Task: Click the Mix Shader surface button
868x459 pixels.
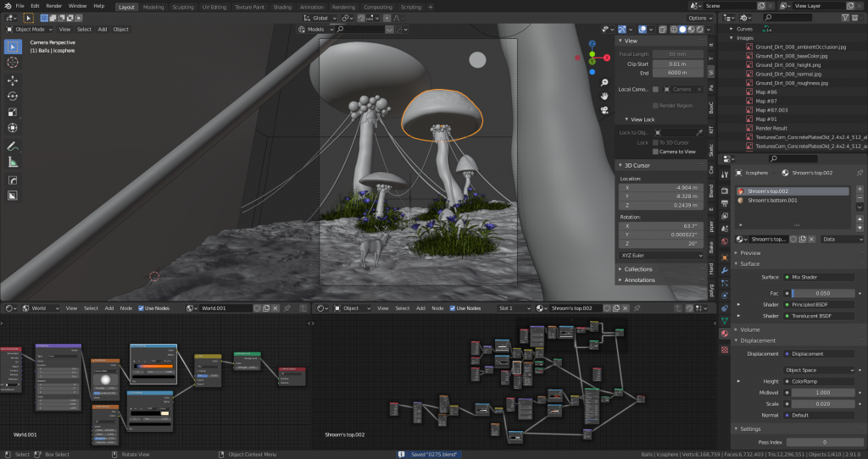Action: pos(820,277)
